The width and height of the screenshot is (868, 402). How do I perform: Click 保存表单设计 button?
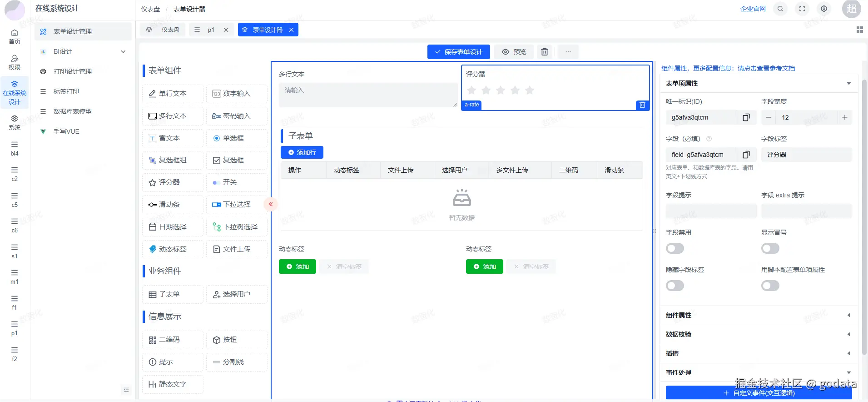click(x=458, y=52)
